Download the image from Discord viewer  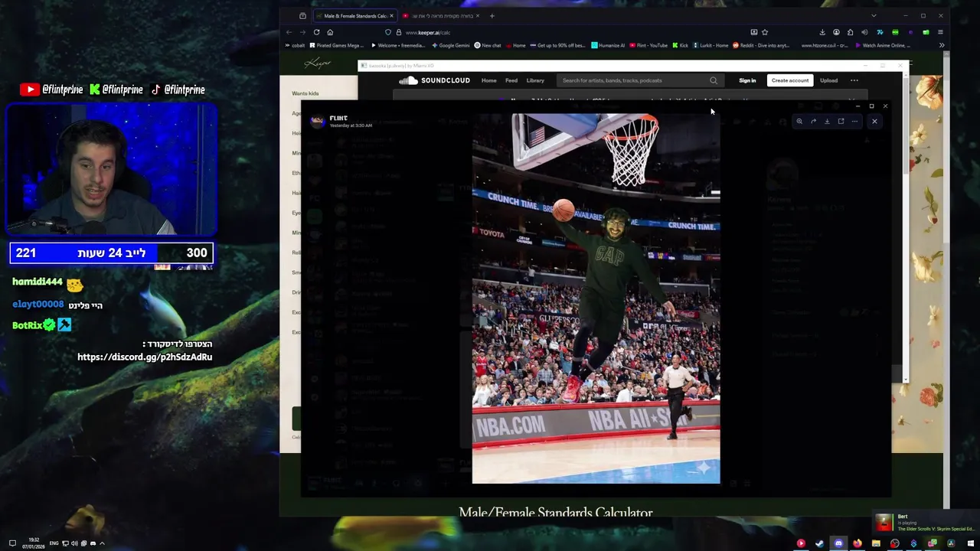pyautogui.click(x=827, y=121)
